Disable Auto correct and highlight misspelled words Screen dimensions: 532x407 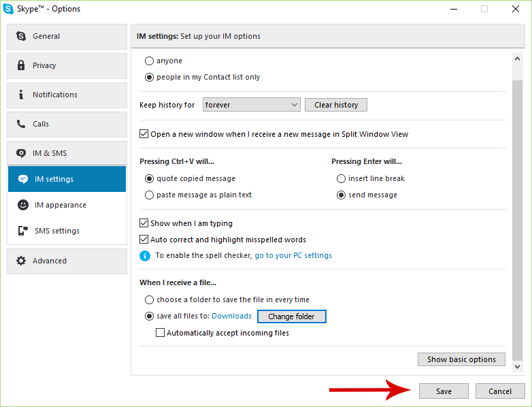pos(144,240)
